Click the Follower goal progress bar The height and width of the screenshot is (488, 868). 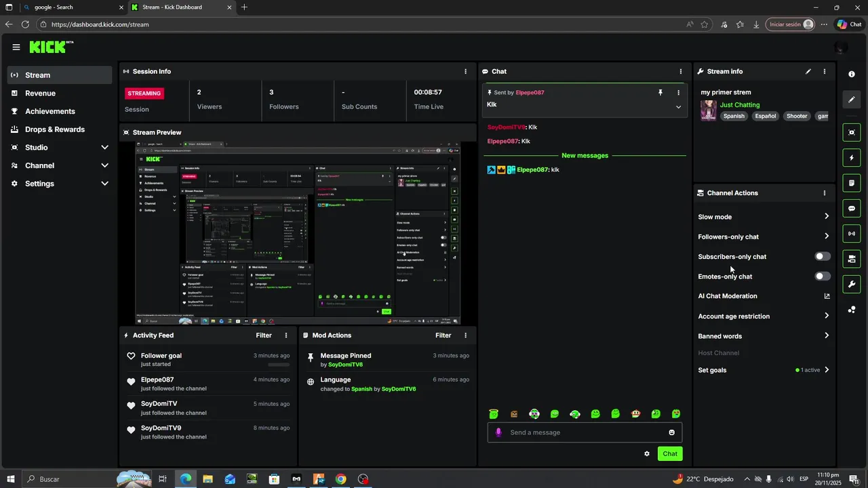pyautogui.click(x=279, y=365)
